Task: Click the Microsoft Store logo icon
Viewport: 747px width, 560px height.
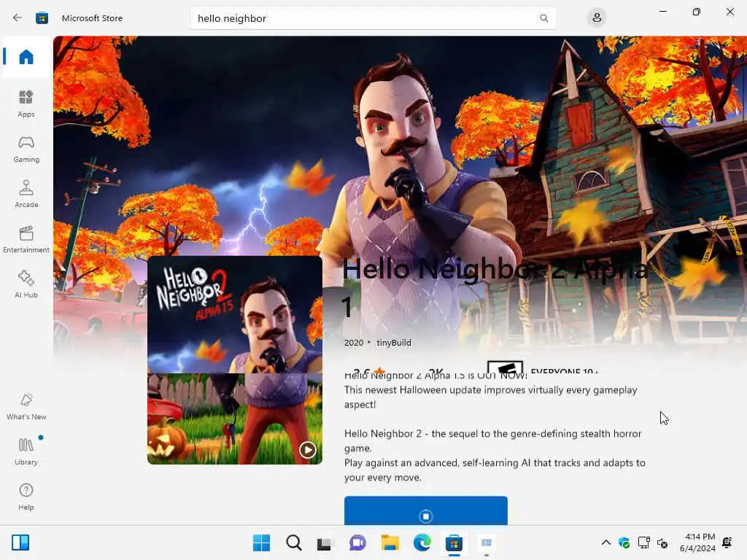Action: pyautogui.click(x=42, y=18)
